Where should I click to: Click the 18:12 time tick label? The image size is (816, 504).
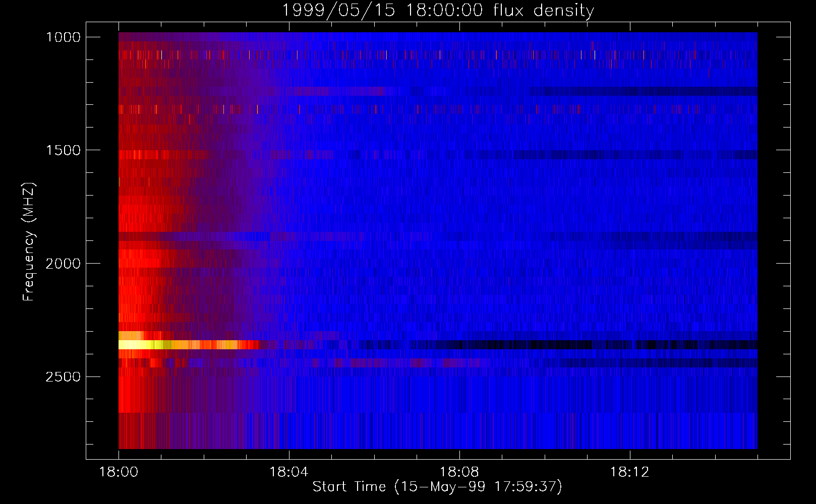coord(630,472)
